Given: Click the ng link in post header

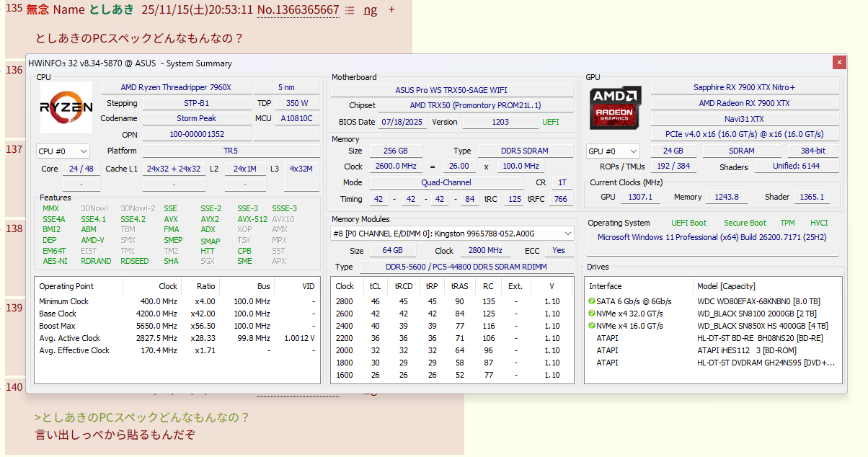Looking at the screenshot, I should pos(370,10).
